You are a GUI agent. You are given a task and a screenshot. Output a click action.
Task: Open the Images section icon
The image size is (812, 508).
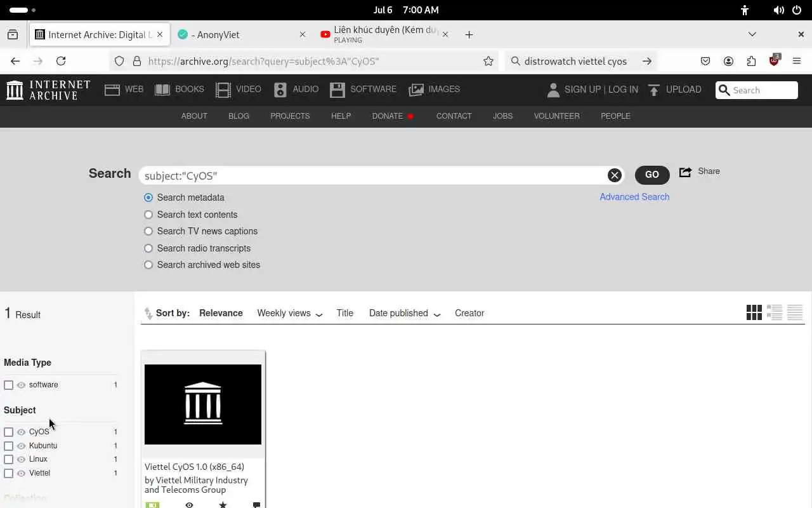coord(416,90)
